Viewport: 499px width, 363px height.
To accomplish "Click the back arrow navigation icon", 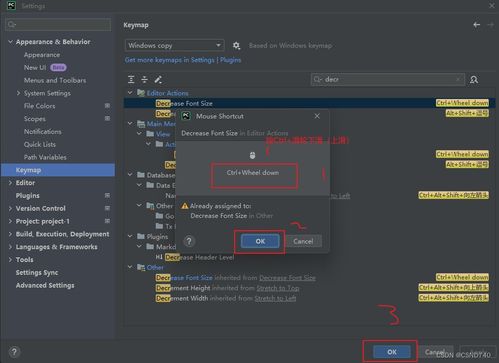I will pyautogui.click(x=477, y=25).
